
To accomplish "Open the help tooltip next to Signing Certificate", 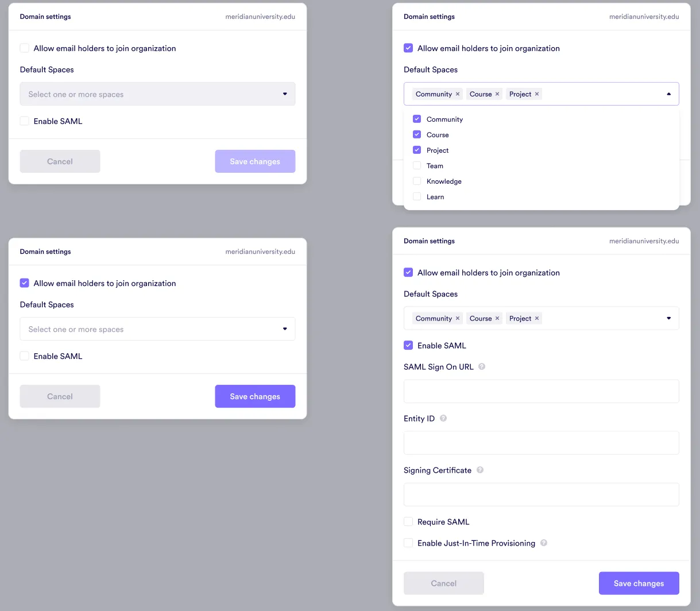I will pos(479,470).
